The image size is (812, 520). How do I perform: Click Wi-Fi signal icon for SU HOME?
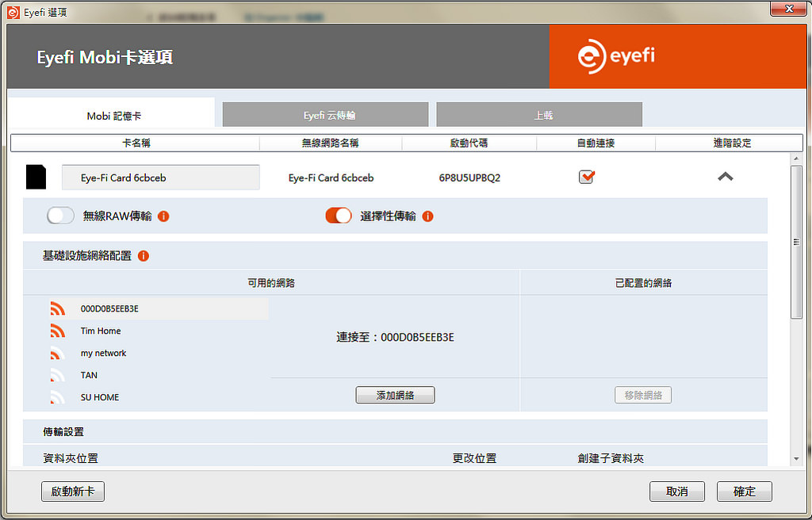(x=57, y=396)
